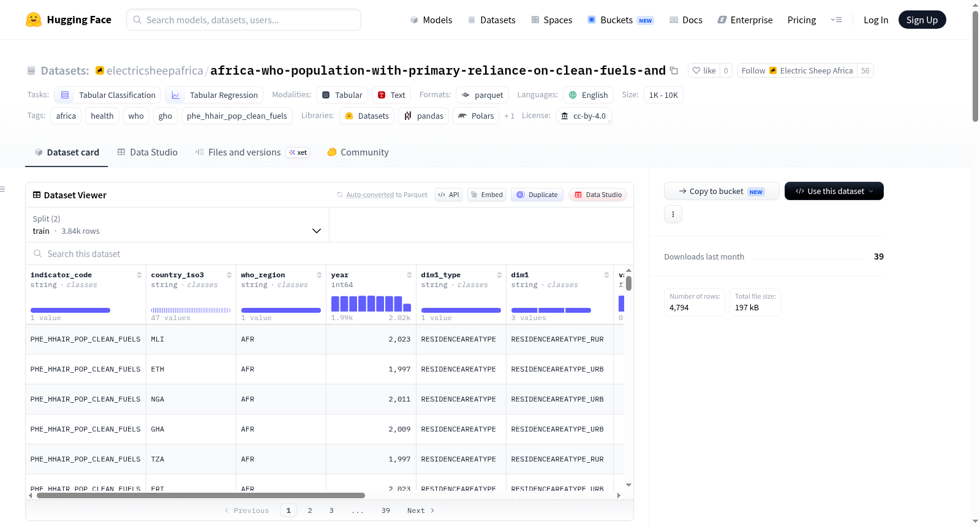Open the Auto-converted to Parquet link

(370, 195)
